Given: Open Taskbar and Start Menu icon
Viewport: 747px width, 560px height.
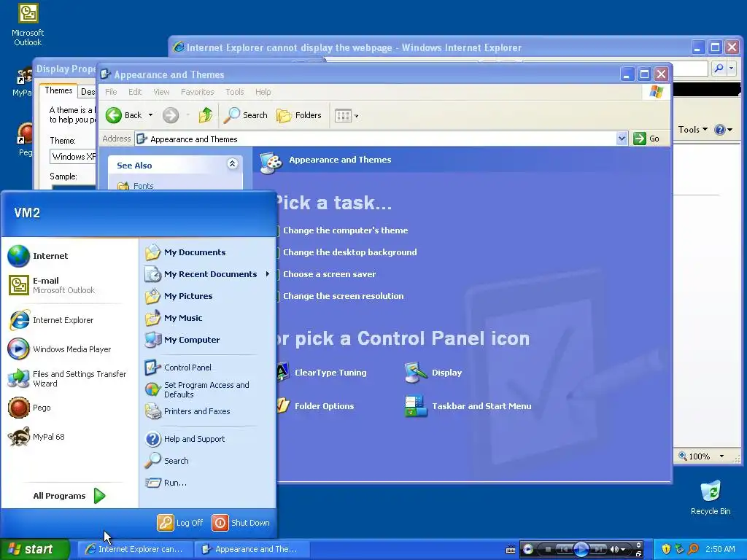Looking at the screenshot, I should (x=468, y=406).
